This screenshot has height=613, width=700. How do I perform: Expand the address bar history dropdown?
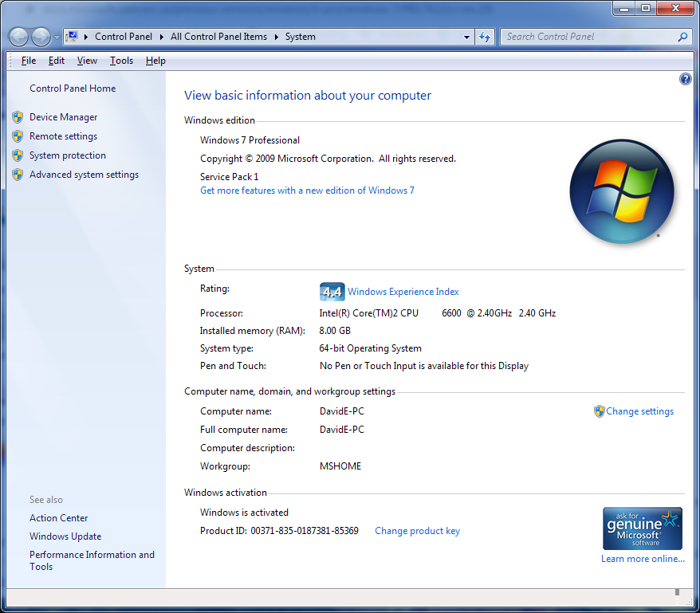pos(467,37)
